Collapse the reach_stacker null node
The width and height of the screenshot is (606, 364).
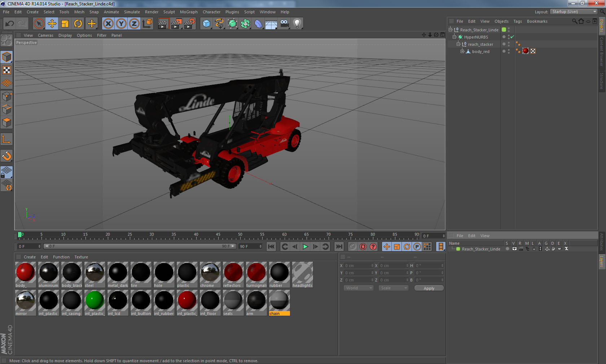coord(458,44)
